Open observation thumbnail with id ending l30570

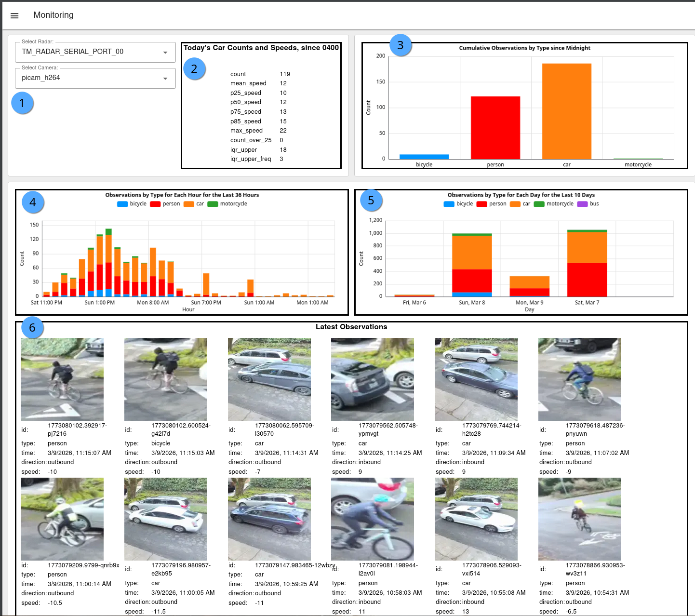pyautogui.click(x=269, y=379)
